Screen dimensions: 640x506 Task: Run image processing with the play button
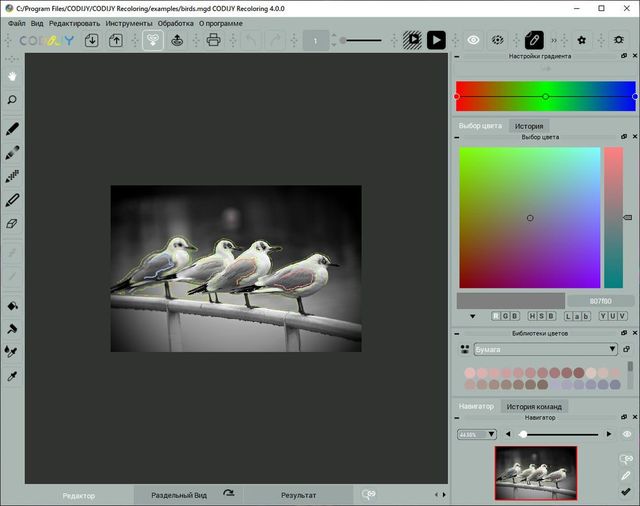click(x=436, y=40)
